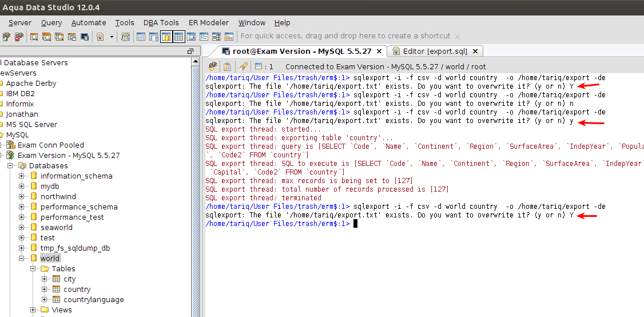644x317 pixels.
Task: Expand the country table node
Action: tap(45, 289)
